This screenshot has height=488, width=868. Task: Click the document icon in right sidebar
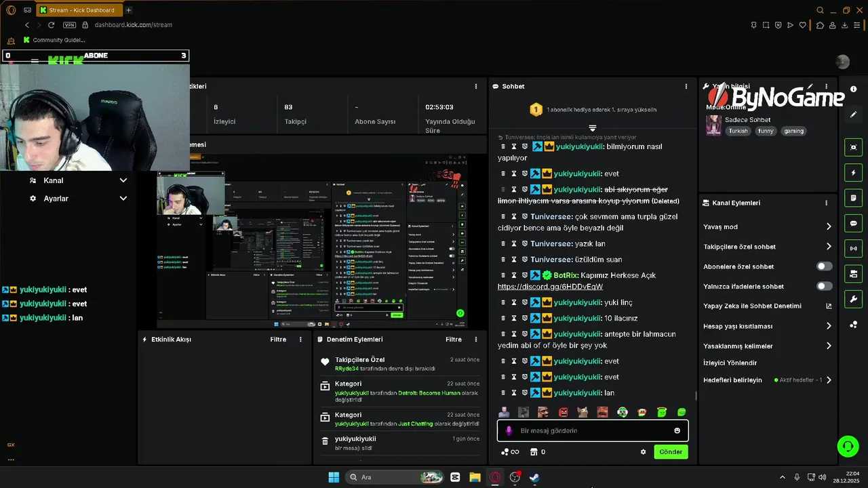(853, 198)
